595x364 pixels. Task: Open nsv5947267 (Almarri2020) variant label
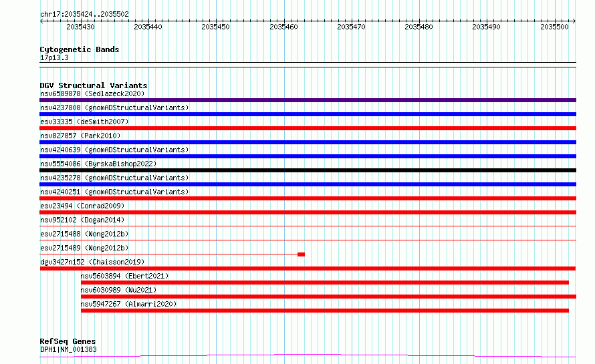point(128,304)
